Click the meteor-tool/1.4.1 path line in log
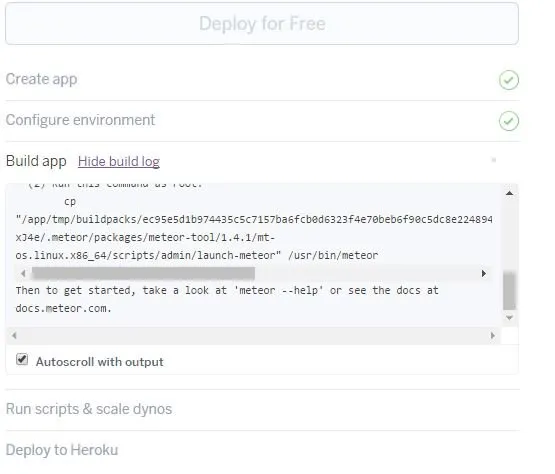Image resolution: width=555 pixels, height=474 pixels. coord(145,238)
